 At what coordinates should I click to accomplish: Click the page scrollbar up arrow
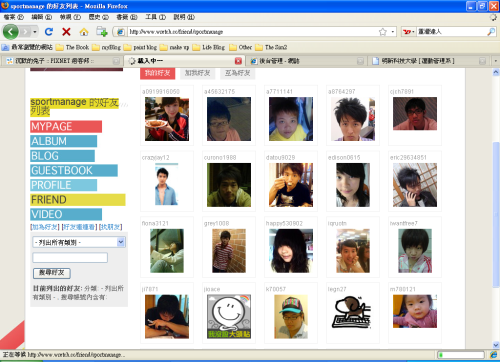496,72
